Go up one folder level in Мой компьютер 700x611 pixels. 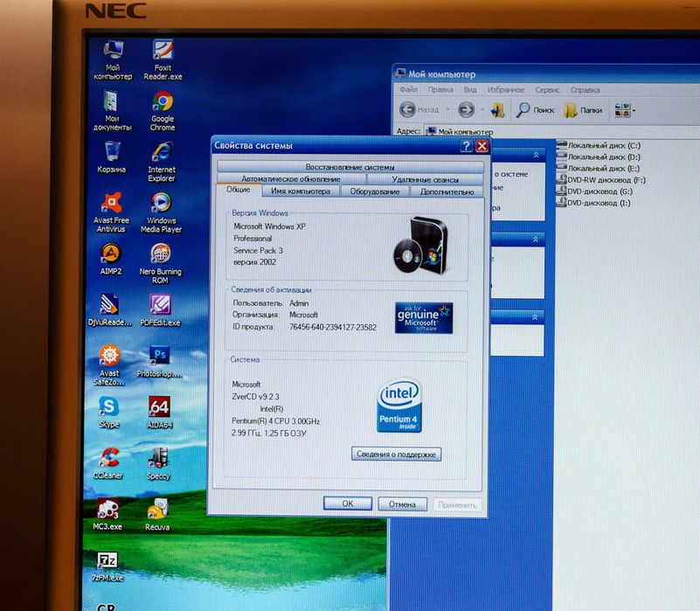(x=497, y=110)
